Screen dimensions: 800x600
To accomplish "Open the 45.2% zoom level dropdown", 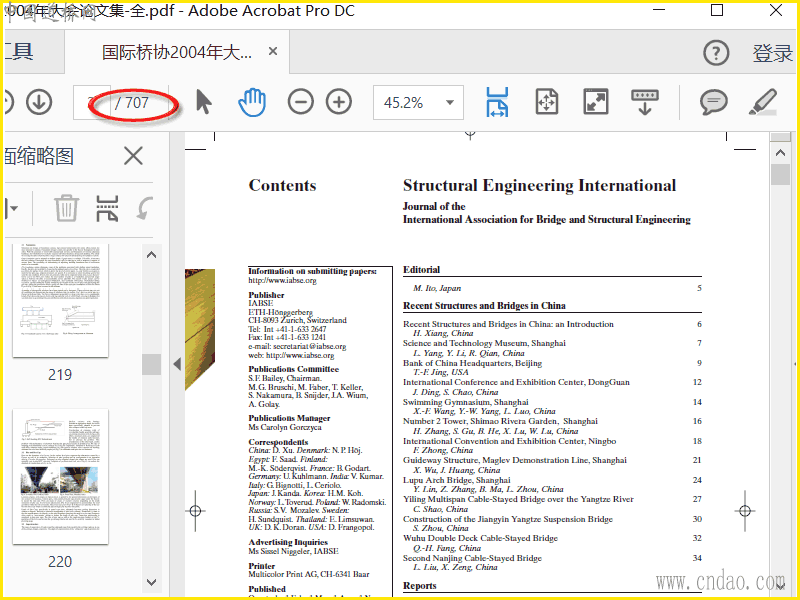I will (449, 103).
